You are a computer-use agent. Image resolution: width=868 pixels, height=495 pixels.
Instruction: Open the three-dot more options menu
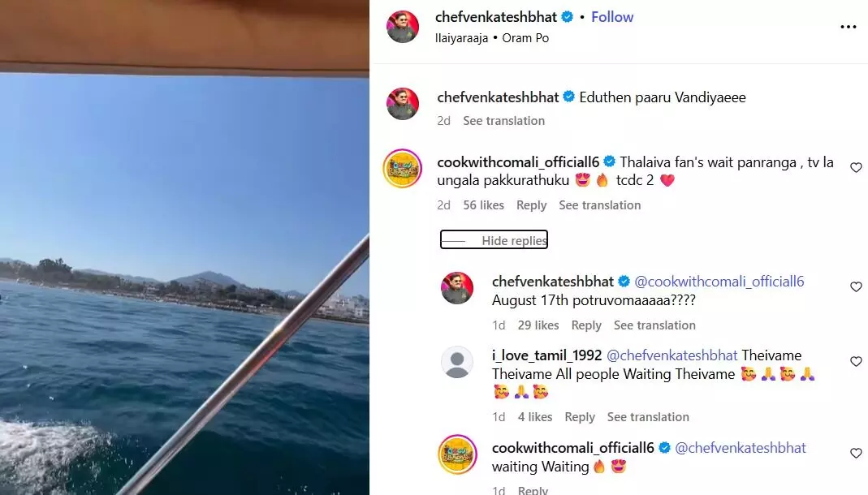click(848, 27)
